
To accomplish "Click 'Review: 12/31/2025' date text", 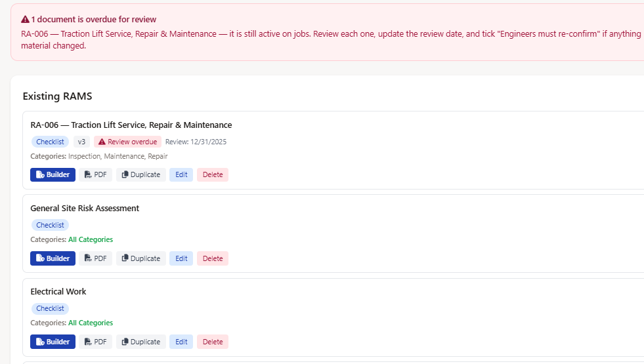I will tap(196, 142).
